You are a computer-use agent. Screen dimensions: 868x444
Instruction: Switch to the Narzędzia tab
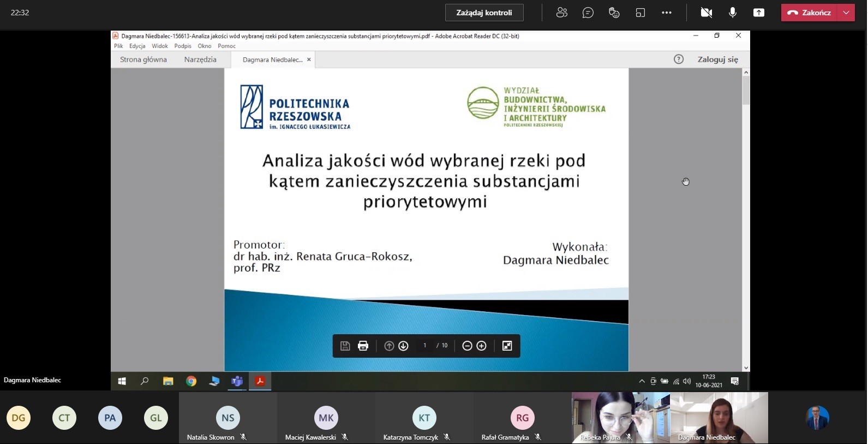coord(200,60)
